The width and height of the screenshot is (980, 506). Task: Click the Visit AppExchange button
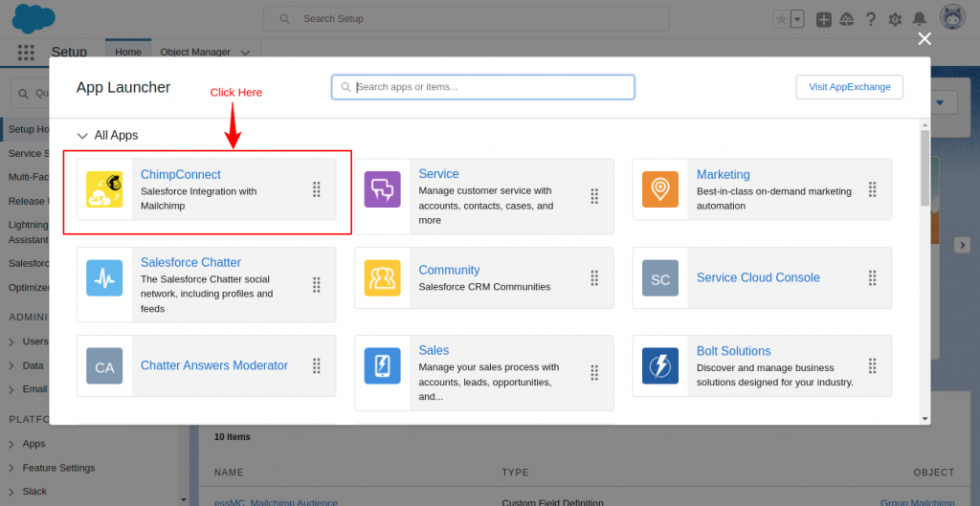coord(849,87)
